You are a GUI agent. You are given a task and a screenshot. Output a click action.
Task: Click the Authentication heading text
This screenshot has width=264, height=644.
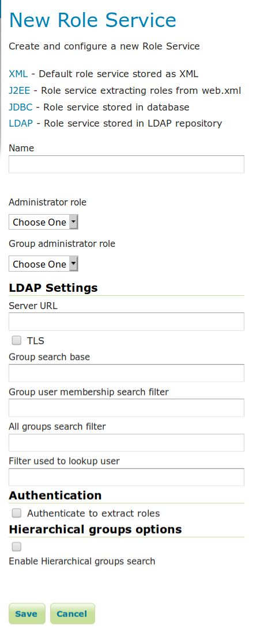[x=55, y=496]
